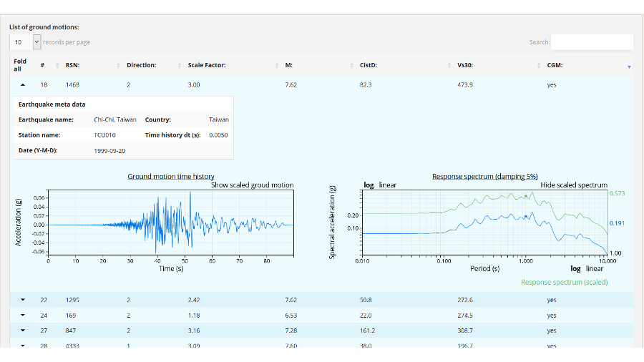
Task: Expand row 27 with RSN 847
Action: click(22, 331)
